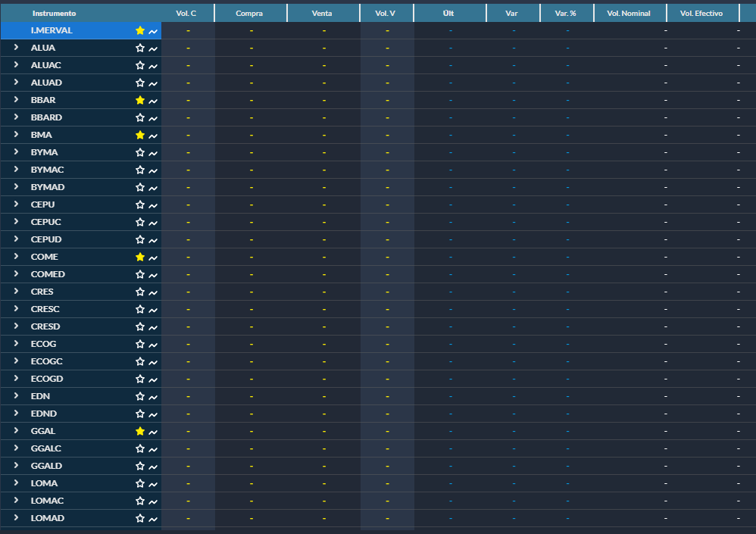Image resolution: width=756 pixels, height=534 pixels.
Task: Open the chart icon for BYMA
Action: [x=153, y=153]
